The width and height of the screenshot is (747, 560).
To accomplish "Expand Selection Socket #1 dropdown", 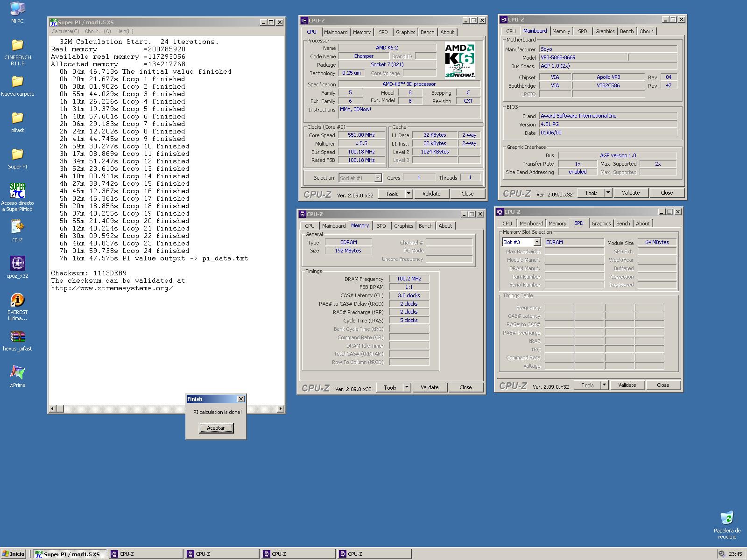I will point(378,178).
